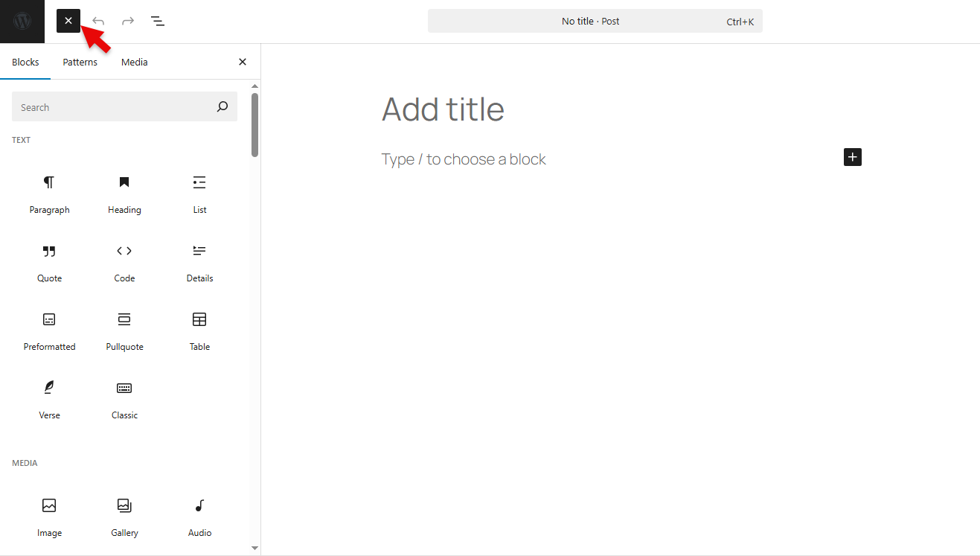Click the Ctrl+K shortcut hint
980x556 pixels.
740,22
